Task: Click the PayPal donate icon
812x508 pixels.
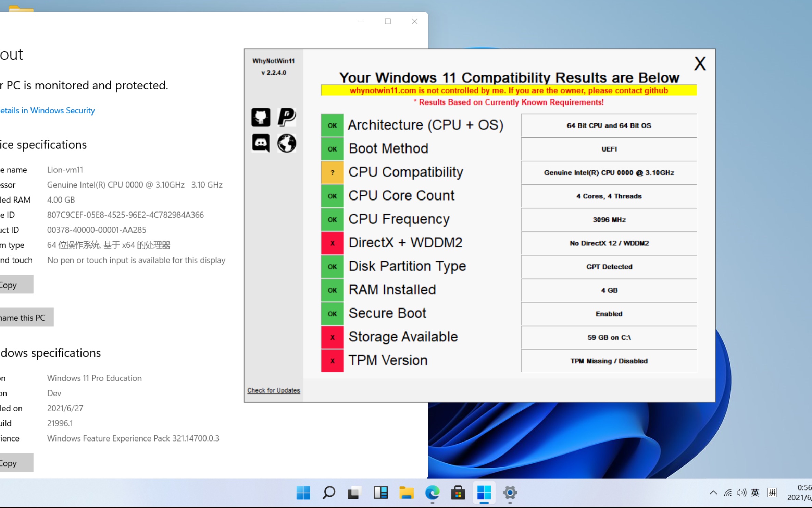Action: pos(286,117)
